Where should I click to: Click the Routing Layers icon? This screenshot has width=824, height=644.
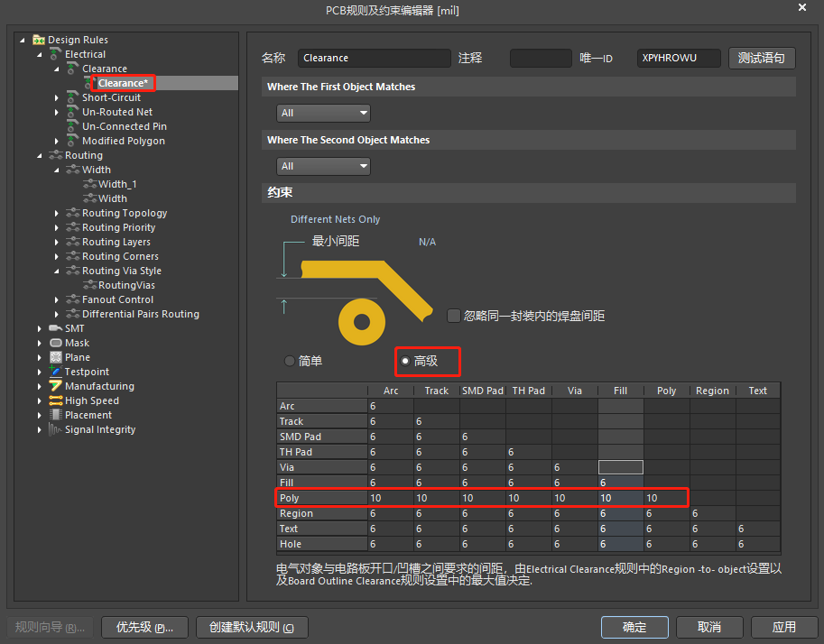(72, 242)
